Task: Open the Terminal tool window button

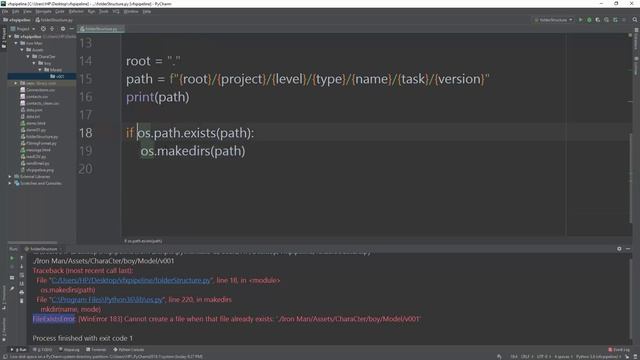Action: (96, 349)
